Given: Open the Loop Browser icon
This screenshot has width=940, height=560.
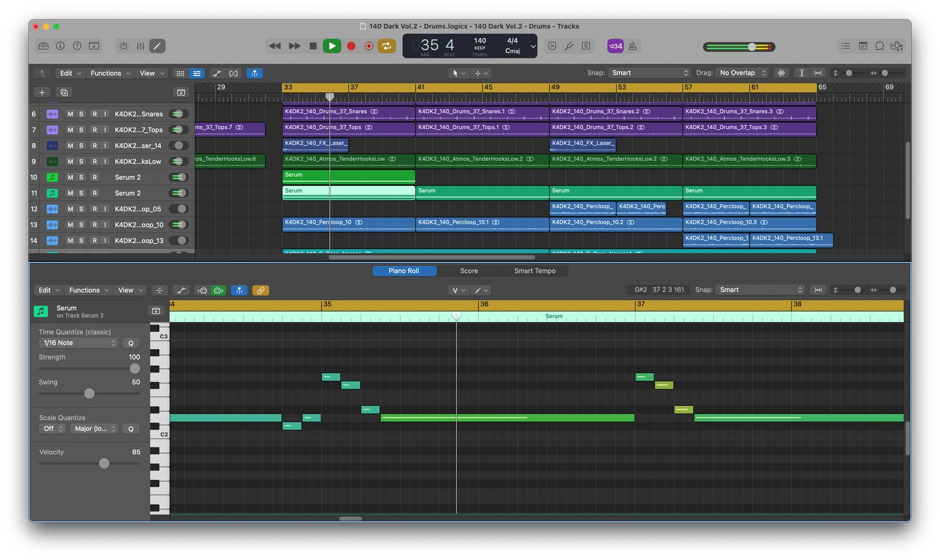Looking at the screenshot, I should coord(880,46).
